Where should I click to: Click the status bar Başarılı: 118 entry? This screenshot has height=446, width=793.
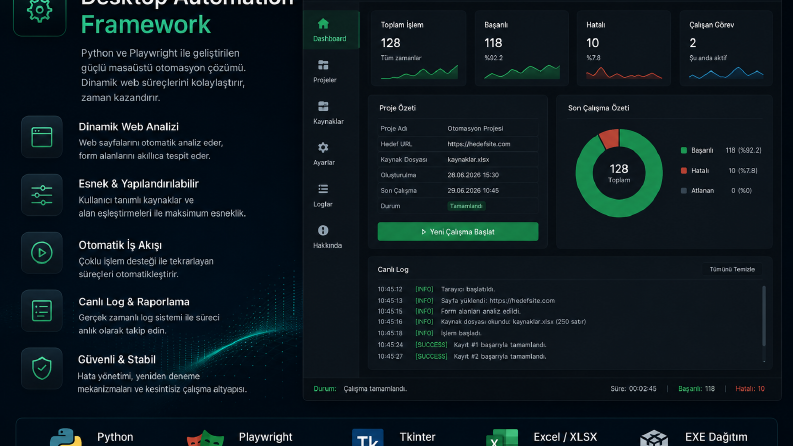point(696,389)
